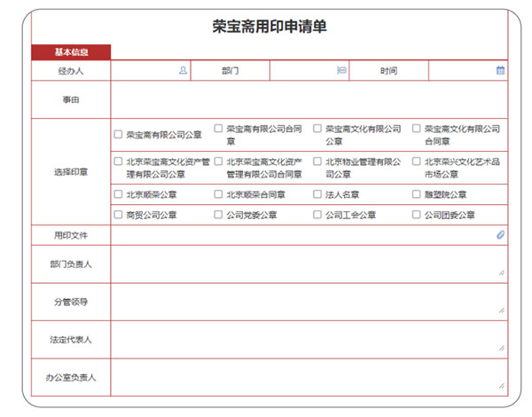
Task: Attach a file using the paperclip icon
Action: (500, 234)
